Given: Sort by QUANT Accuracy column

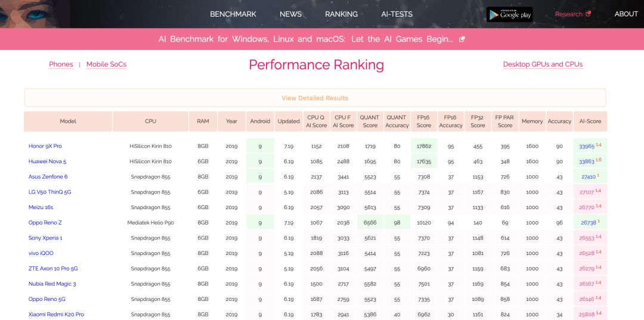Looking at the screenshot, I should (397, 122).
